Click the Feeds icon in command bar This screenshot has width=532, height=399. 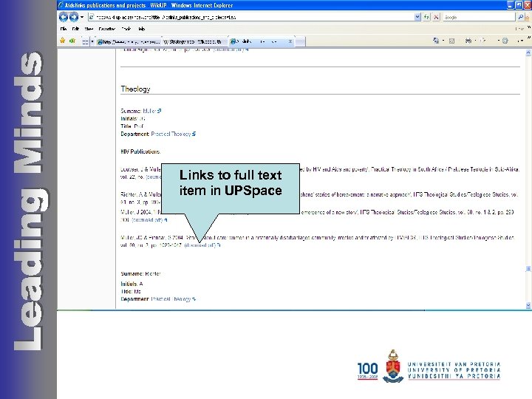click(x=451, y=41)
